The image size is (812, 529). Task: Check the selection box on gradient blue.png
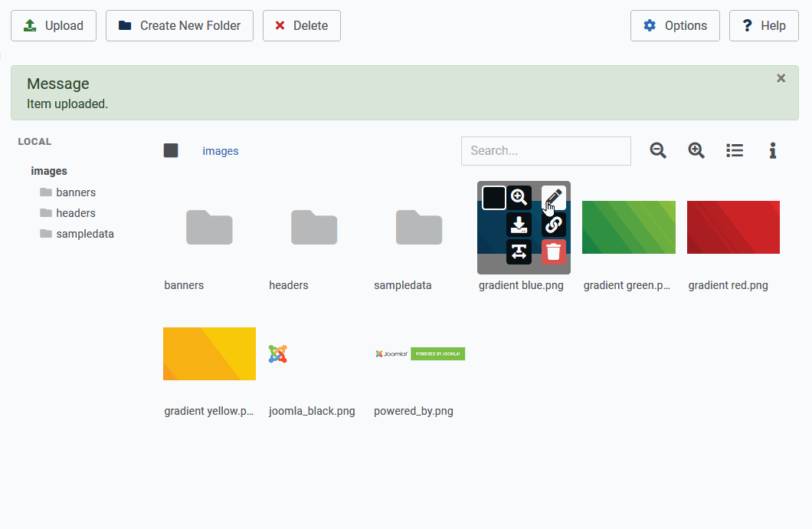(493, 198)
